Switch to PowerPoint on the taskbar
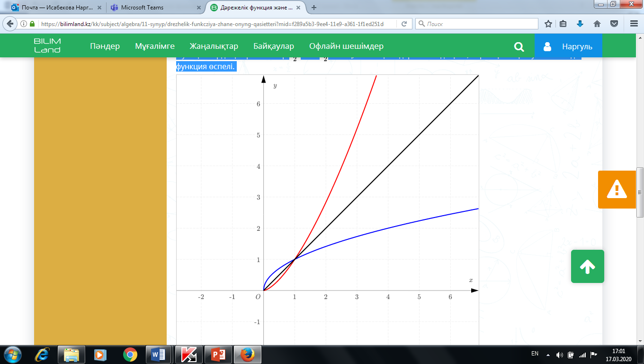The image size is (644, 364). tap(218, 355)
